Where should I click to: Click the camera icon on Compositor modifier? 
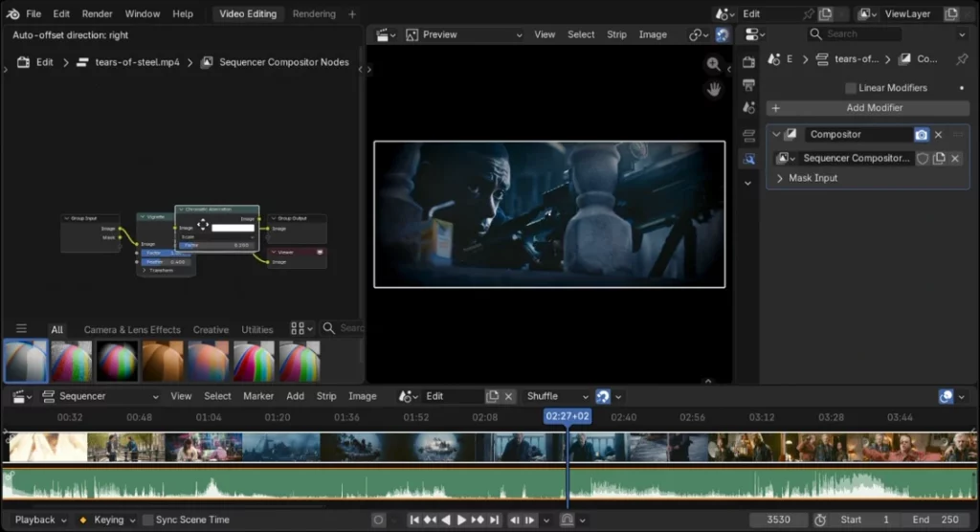pos(921,135)
